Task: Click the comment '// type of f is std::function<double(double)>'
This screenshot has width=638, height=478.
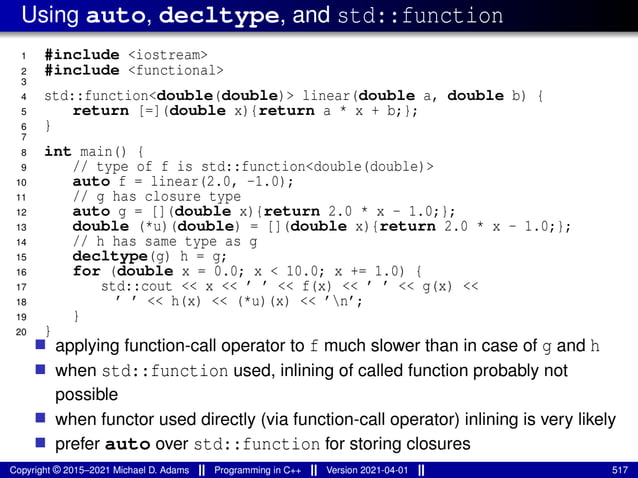Action: (253, 167)
